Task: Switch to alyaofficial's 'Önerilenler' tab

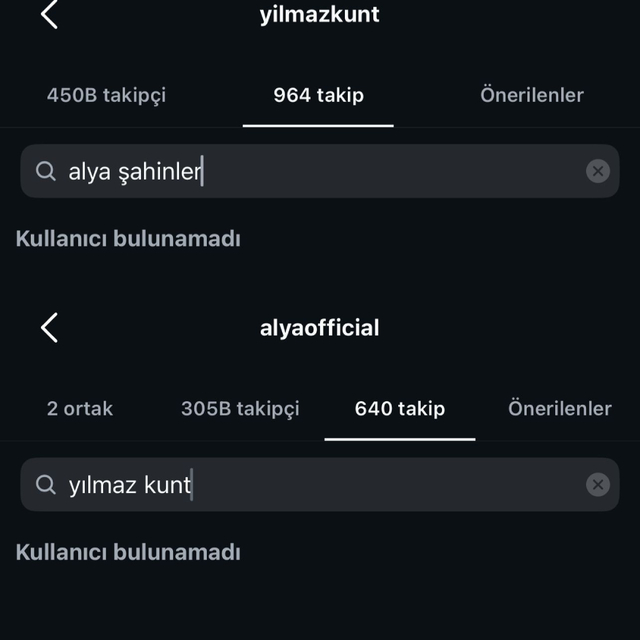Action: [x=559, y=408]
